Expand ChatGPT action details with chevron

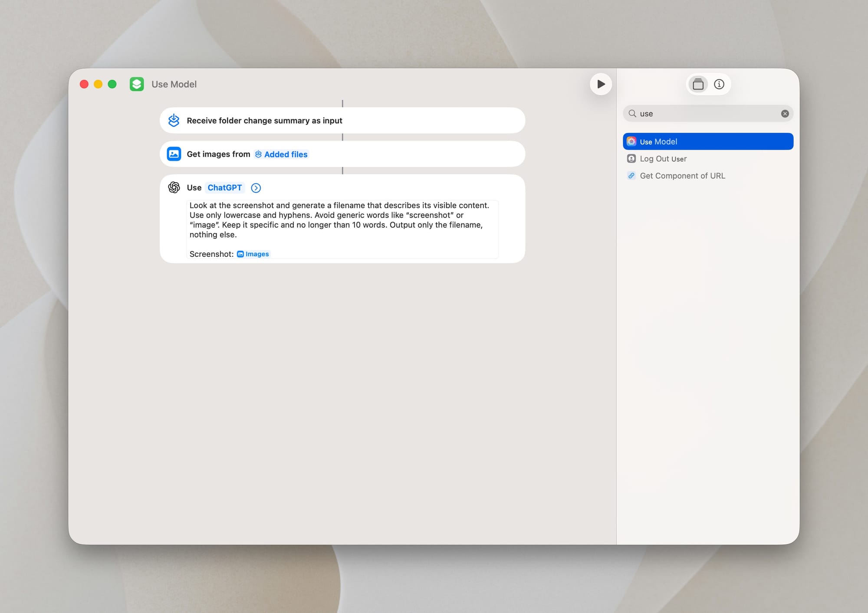[x=256, y=188]
